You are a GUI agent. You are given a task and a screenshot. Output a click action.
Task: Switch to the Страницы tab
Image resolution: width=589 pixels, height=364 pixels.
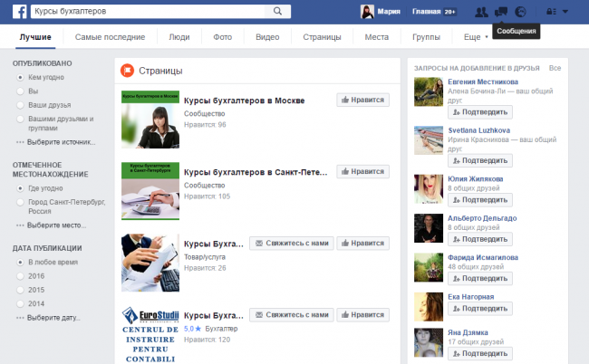click(322, 37)
